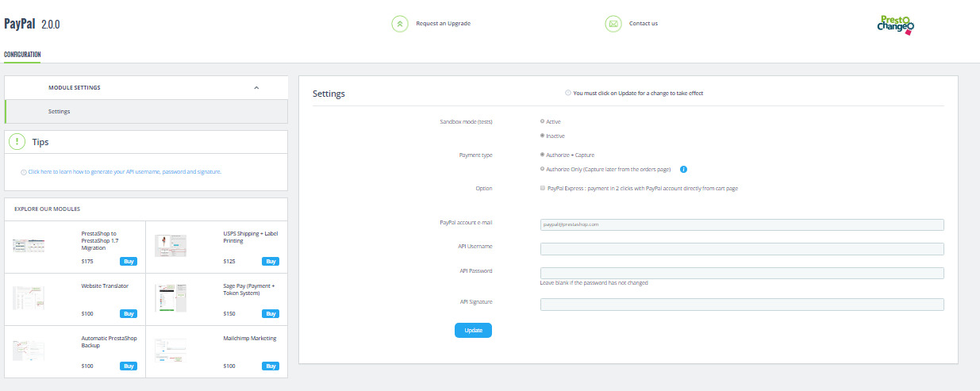Buy Automatic PrestaShop Backup module
Screen dimensions: 980x391
tap(128, 366)
